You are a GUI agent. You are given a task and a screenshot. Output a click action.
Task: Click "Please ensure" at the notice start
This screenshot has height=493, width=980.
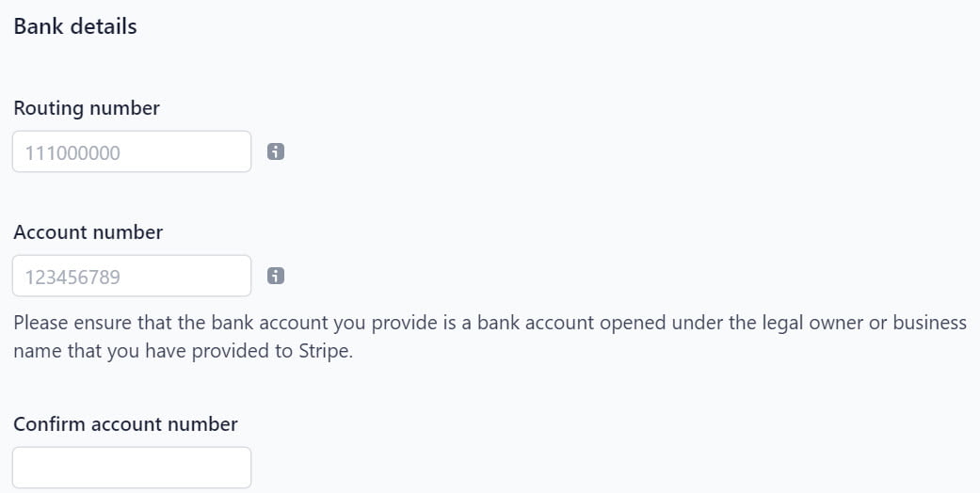click(70, 323)
